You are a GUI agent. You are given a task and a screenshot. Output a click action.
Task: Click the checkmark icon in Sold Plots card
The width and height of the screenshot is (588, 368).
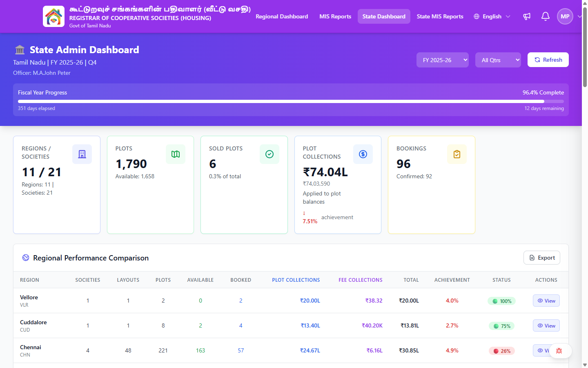coord(269,154)
